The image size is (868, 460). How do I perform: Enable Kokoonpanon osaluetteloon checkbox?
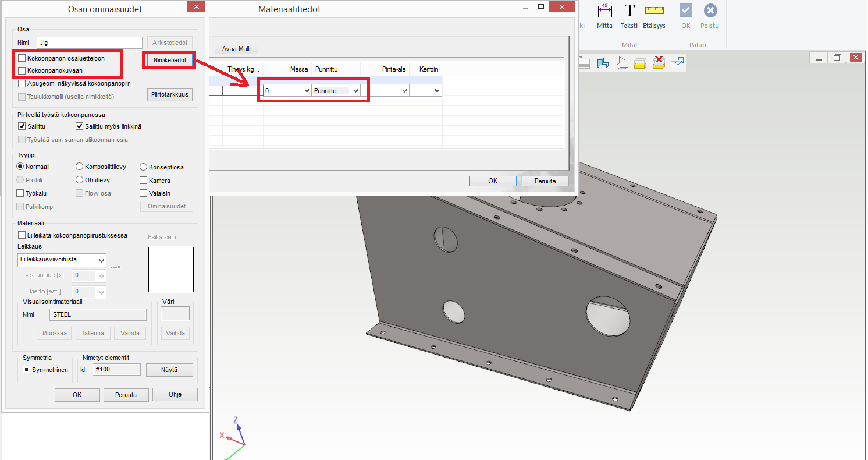coord(22,58)
